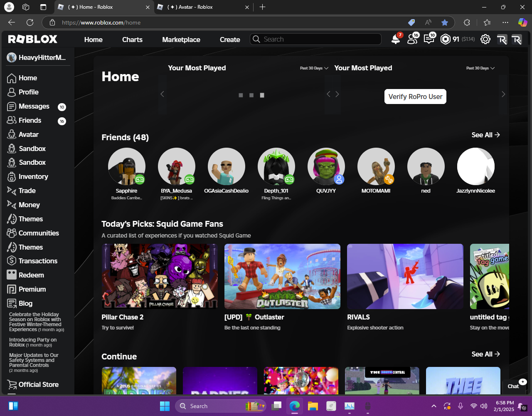Open the browser extensions puzzle icon

tap(467, 22)
